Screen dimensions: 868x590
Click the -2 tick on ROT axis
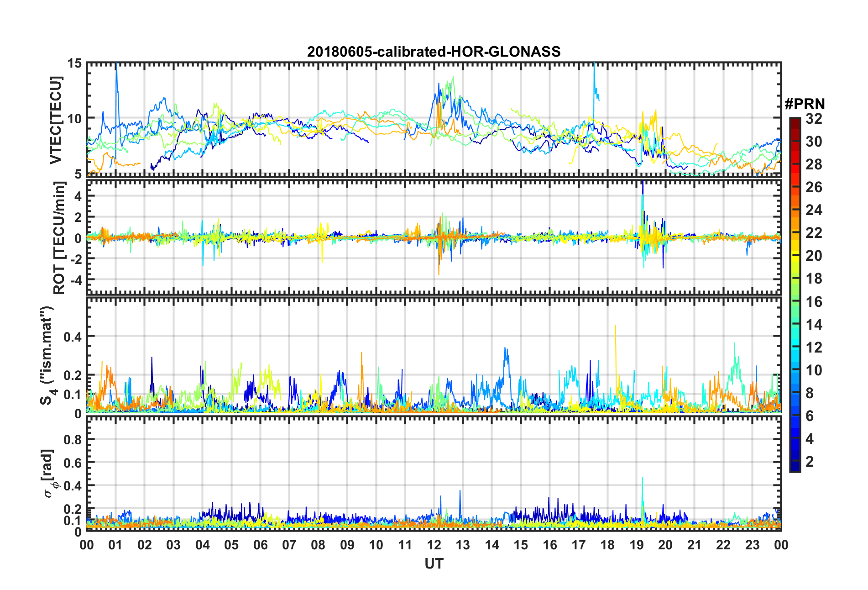tap(76, 258)
